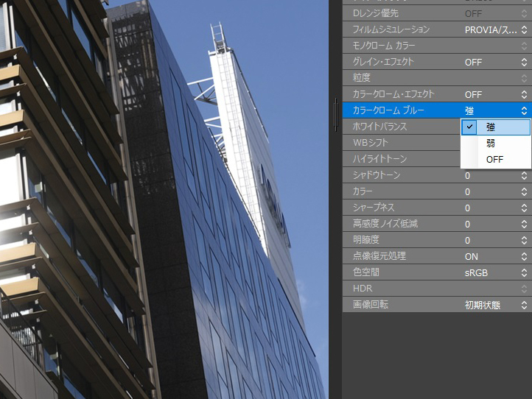Choose OFF in the Color Chrome Blue list

click(495, 159)
